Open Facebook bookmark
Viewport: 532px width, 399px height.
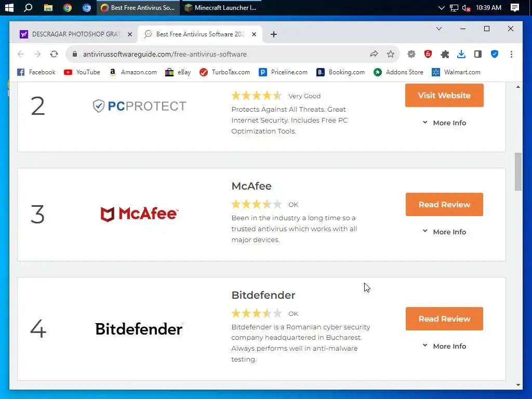coord(36,72)
